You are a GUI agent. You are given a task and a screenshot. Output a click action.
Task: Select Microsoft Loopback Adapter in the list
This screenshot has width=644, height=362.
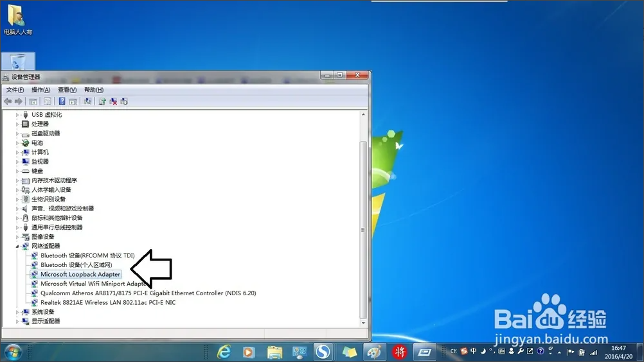pyautogui.click(x=80, y=274)
